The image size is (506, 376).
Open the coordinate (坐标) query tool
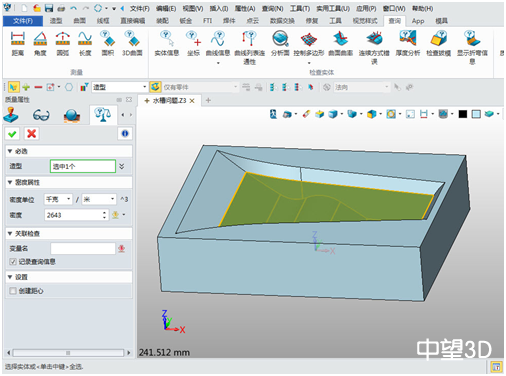[x=193, y=43]
